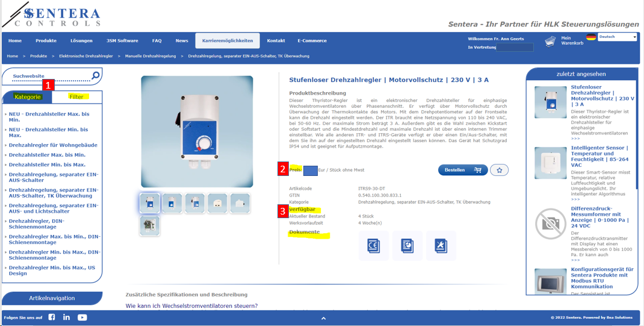Screen dimensions: 644x326
Task: Open the YouTube channel icon
Action: [82, 317]
